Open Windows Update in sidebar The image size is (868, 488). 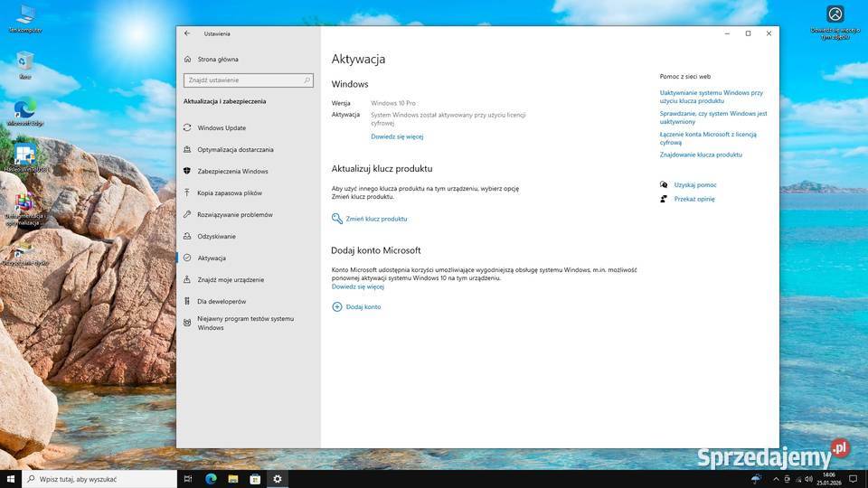pyautogui.click(x=222, y=127)
